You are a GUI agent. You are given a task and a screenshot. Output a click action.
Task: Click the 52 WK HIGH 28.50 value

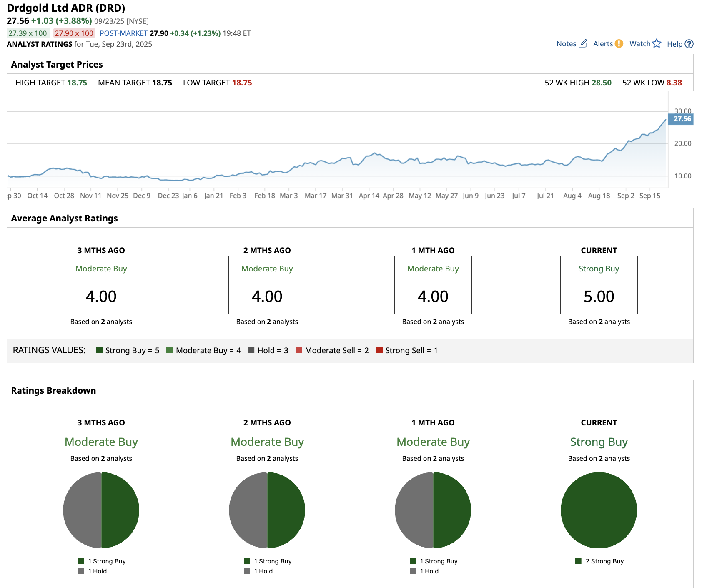[602, 83]
